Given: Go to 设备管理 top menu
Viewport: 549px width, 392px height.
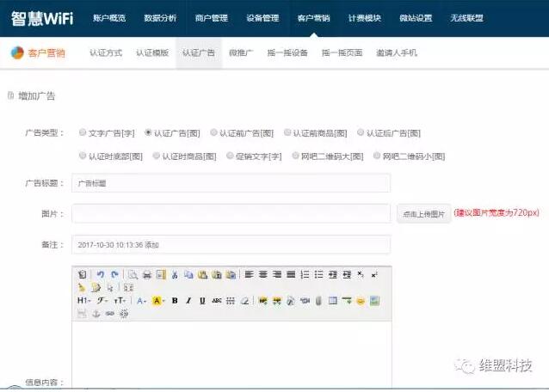Looking at the screenshot, I should 262,18.
